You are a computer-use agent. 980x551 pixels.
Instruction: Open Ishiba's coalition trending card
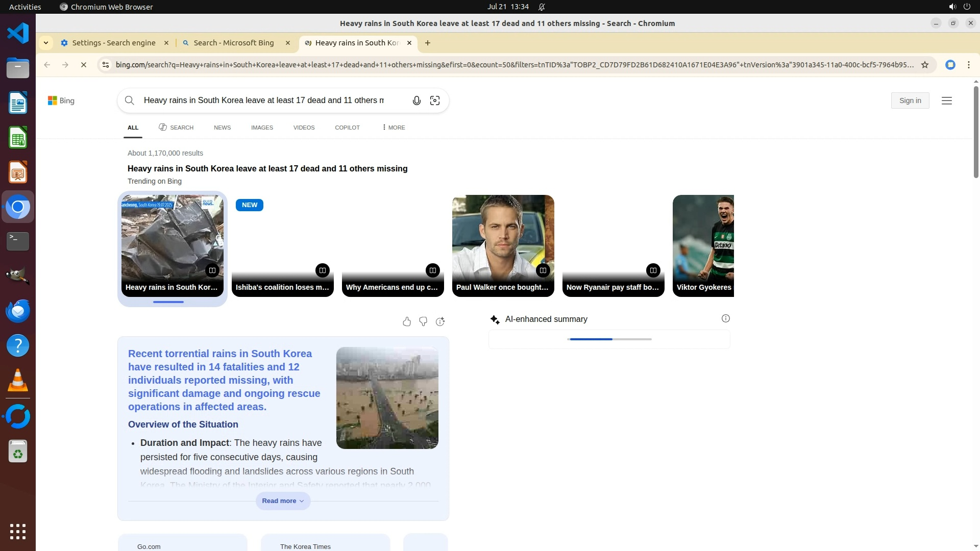click(282, 245)
